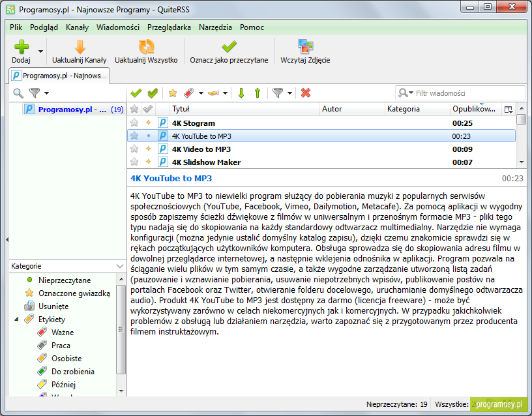Open the Przeglądarka menu
This screenshot has width=532, height=416.
(x=169, y=27)
